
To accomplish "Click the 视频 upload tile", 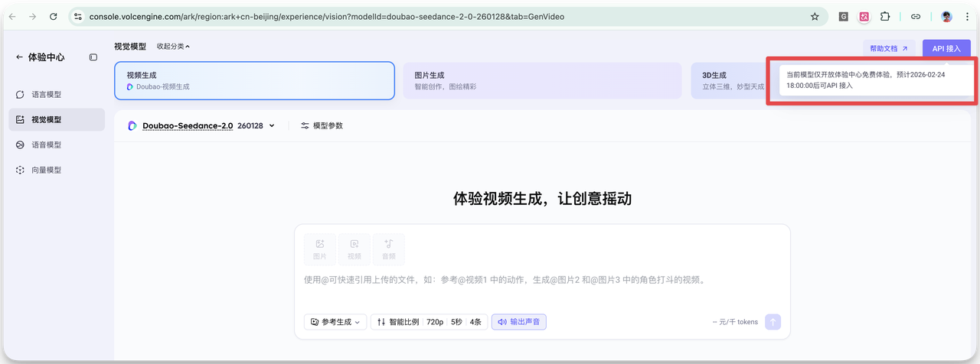I will pos(354,249).
